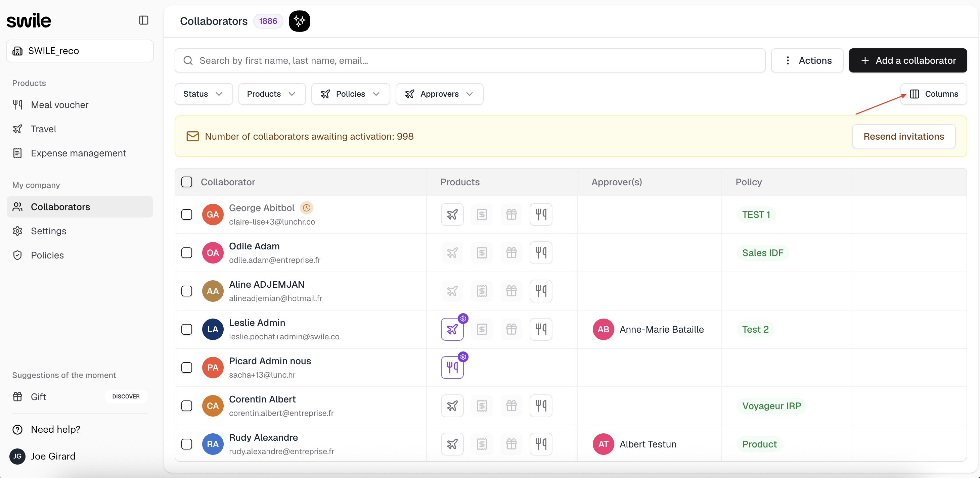
Task: Click the envelope icon in activation banner
Action: (192, 136)
